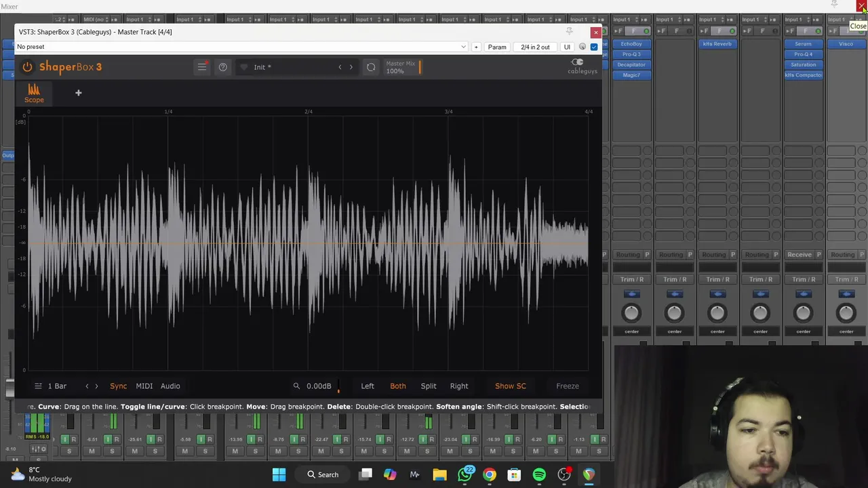Viewport: 868px width, 488px height.
Task: Click the Receive routing button in mixer
Action: [x=799, y=255]
